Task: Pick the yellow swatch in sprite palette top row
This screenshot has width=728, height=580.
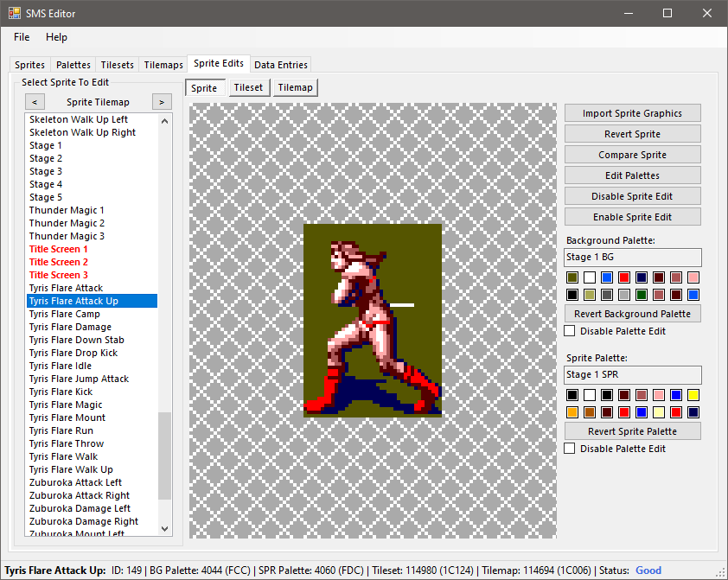Action: [693, 395]
